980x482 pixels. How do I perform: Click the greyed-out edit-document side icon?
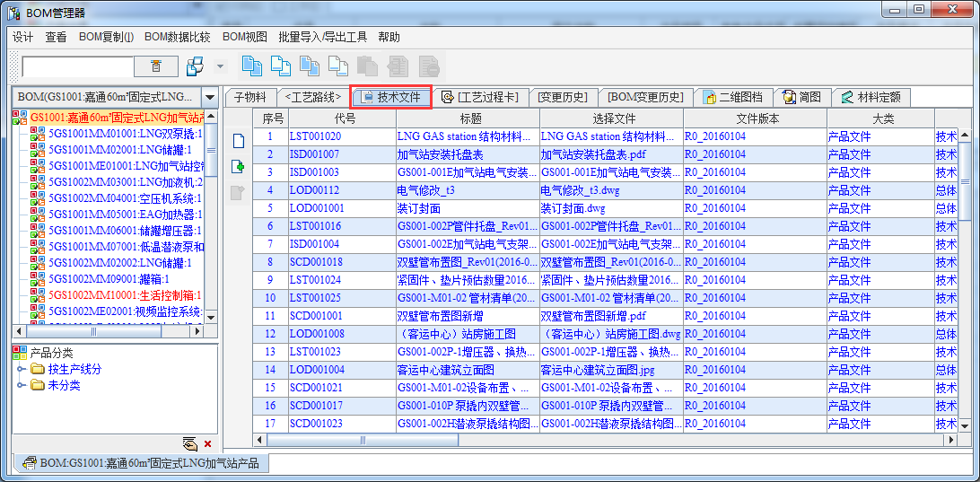tap(238, 193)
